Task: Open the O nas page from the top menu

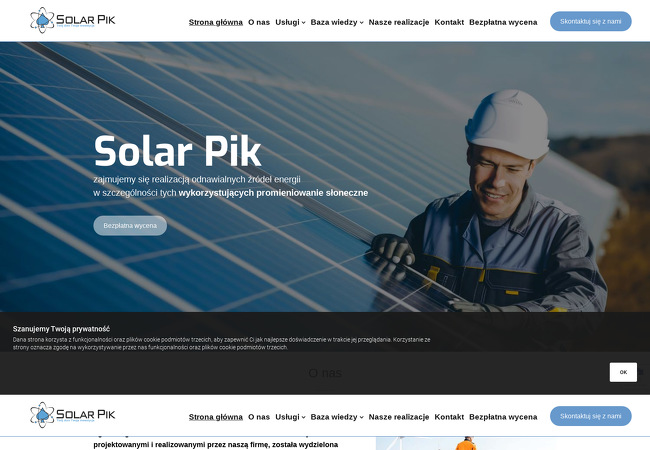Action: coord(259,22)
